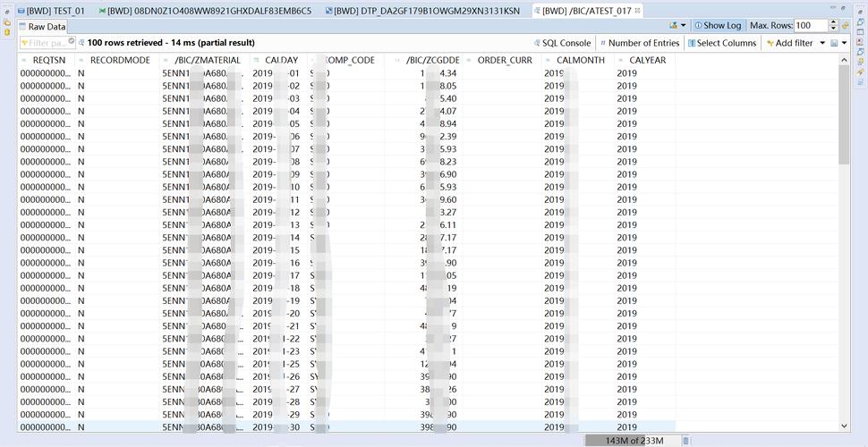This screenshot has width=868, height=447.
Task: Switch to the [BWD] DTP_DA2GF179B1OWGM29XN3131KSN tab
Action: [x=423, y=11]
